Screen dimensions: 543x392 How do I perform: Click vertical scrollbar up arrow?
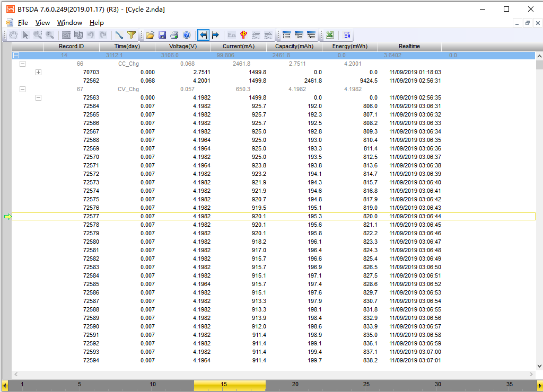point(539,56)
